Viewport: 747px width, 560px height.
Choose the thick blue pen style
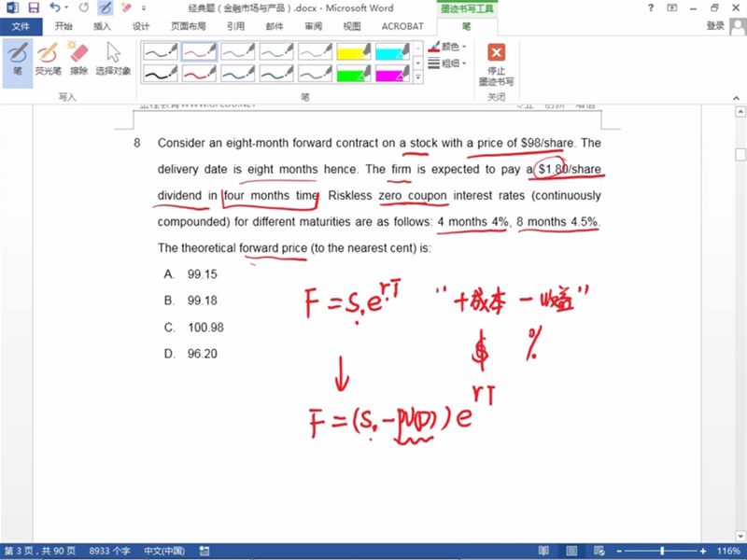(238, 73)
